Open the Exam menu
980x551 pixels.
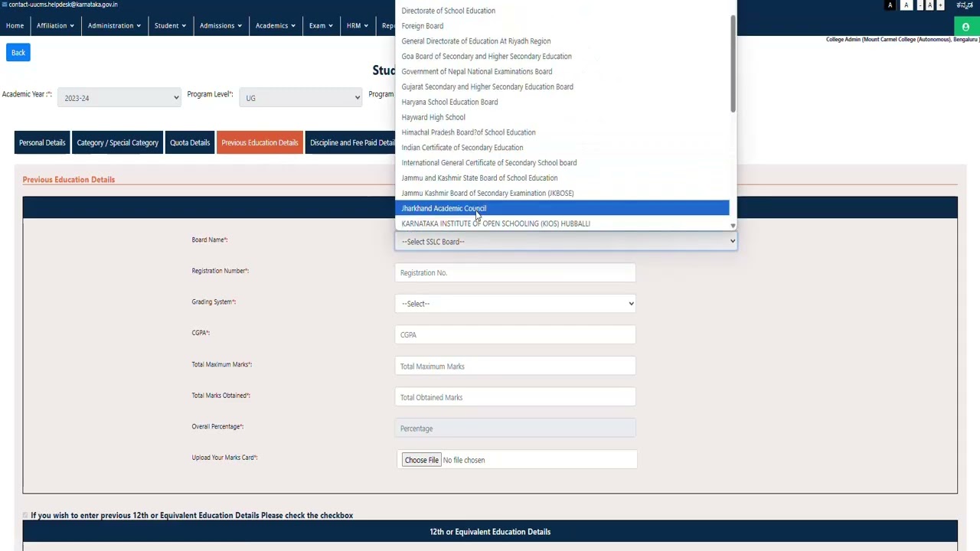pos(321,26)
